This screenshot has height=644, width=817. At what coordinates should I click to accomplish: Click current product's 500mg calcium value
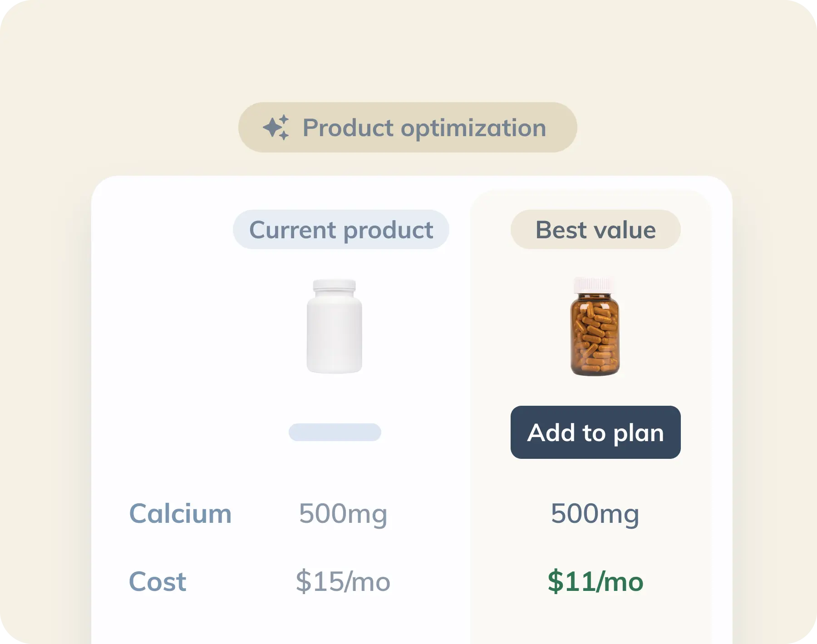pos(343,514)
